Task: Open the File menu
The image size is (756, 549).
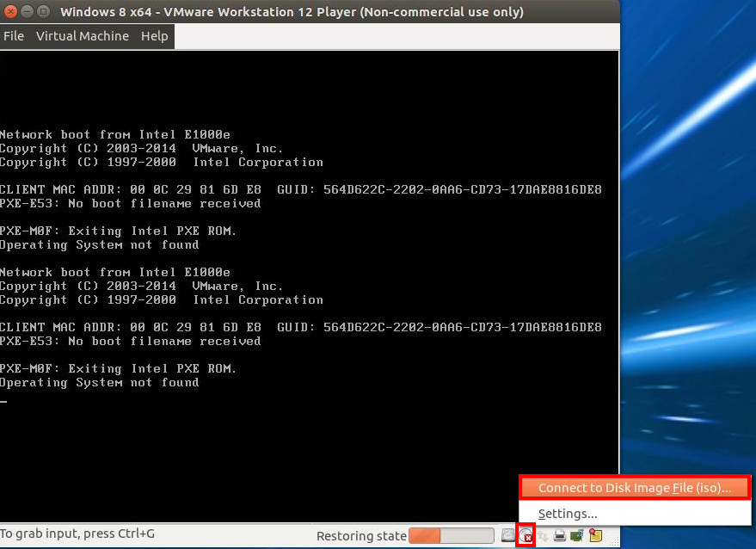Action: (x=14, y=36)
